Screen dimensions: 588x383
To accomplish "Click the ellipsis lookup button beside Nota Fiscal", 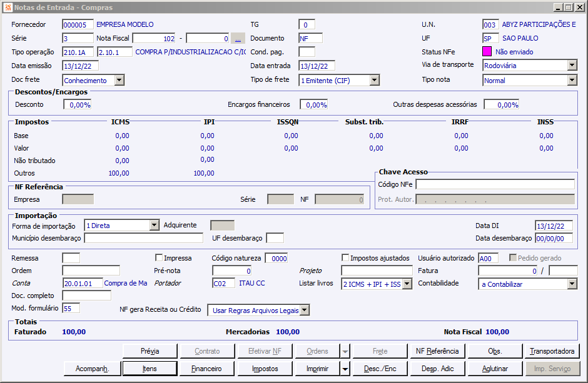I will pyautogui.click(x=238, y=38).
